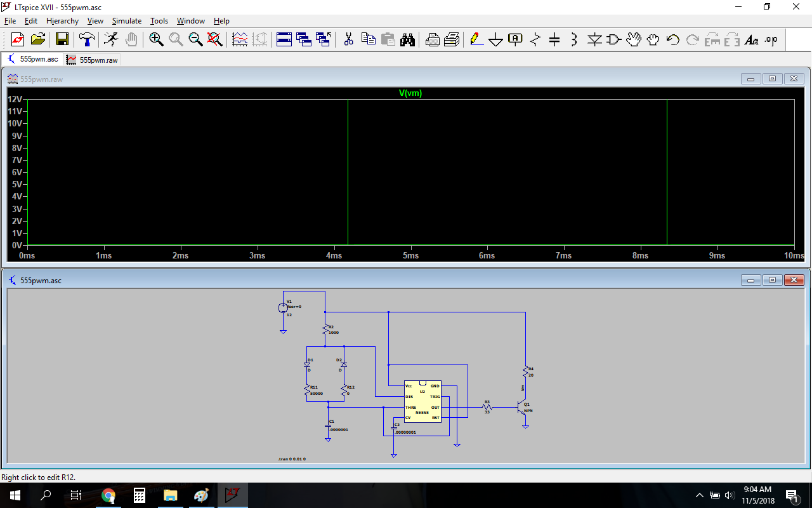Click the NE555 U2 chip in the schematic

click(x=422, y=401)
